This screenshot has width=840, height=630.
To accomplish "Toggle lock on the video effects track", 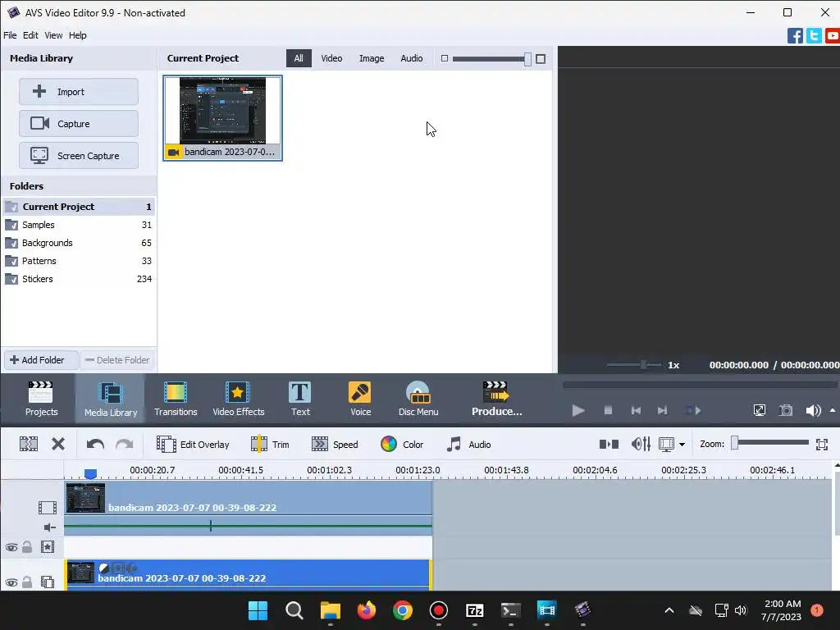I will [27, 547].
